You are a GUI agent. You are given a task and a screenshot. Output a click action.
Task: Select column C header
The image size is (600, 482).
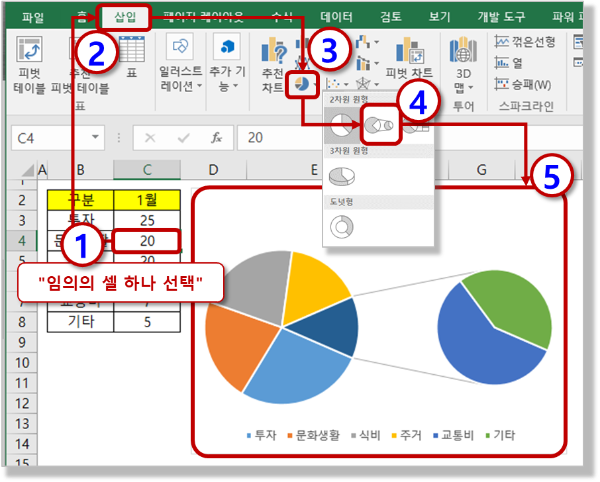(147, 170)
